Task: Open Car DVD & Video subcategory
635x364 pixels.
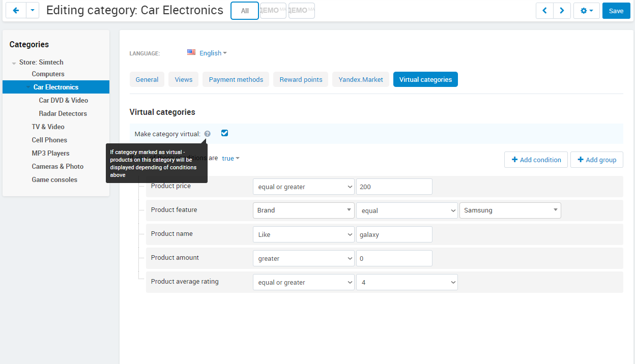Action: [64, 100]
